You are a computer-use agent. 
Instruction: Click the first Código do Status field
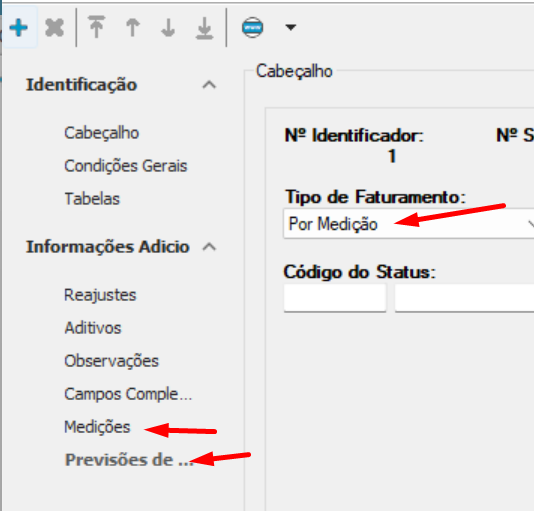(x=335, y=298)
